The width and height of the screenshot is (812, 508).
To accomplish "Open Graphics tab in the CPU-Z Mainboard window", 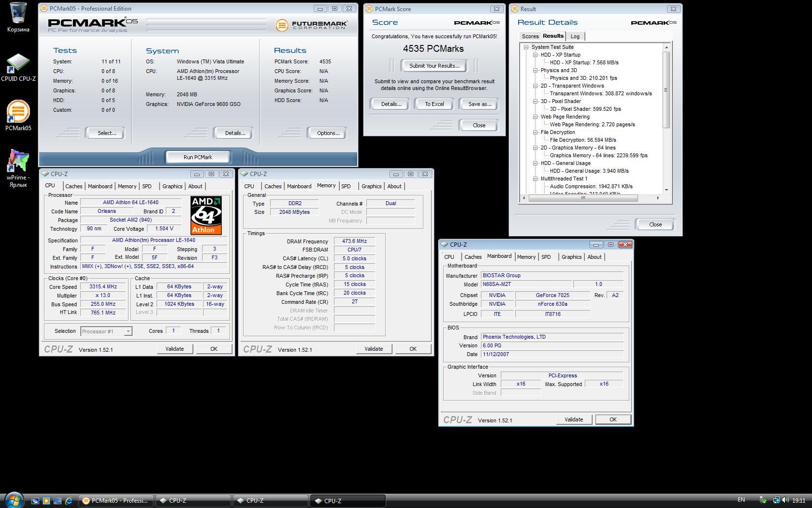I will tap(571, 257).
